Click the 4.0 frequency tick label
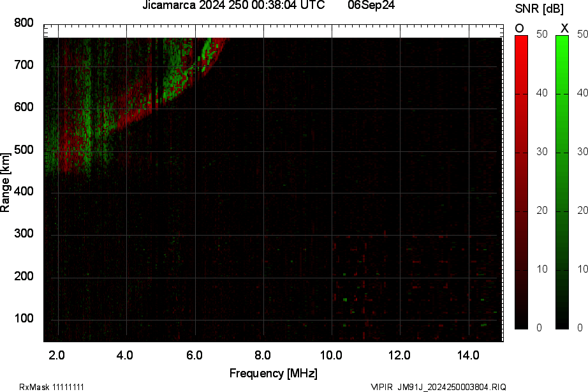Image resolution: width=588 pixels, height=392 pixels. [x=125, y=355]
